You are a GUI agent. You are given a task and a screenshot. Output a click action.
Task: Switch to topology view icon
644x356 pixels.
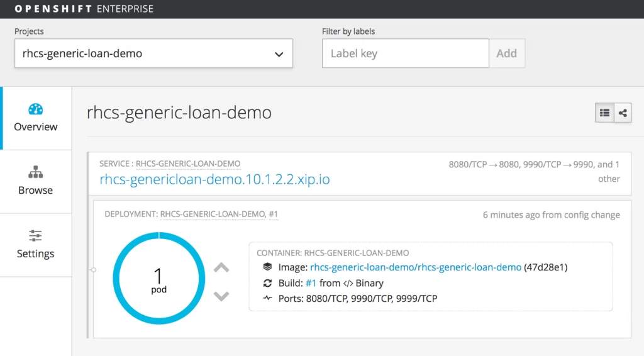point(623,113)
